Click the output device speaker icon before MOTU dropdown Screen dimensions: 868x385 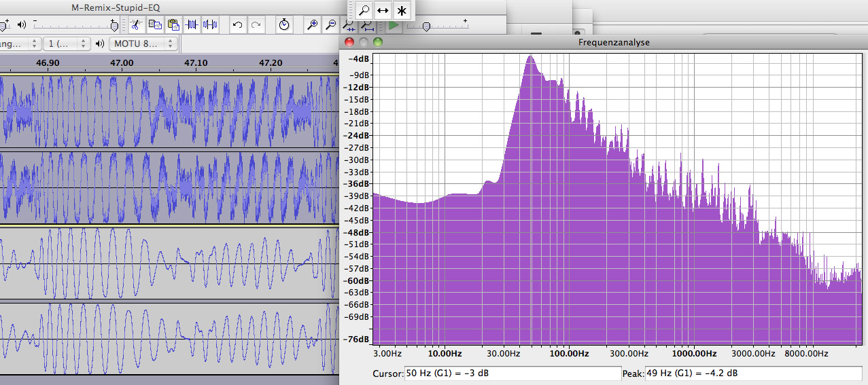[100, 43]
